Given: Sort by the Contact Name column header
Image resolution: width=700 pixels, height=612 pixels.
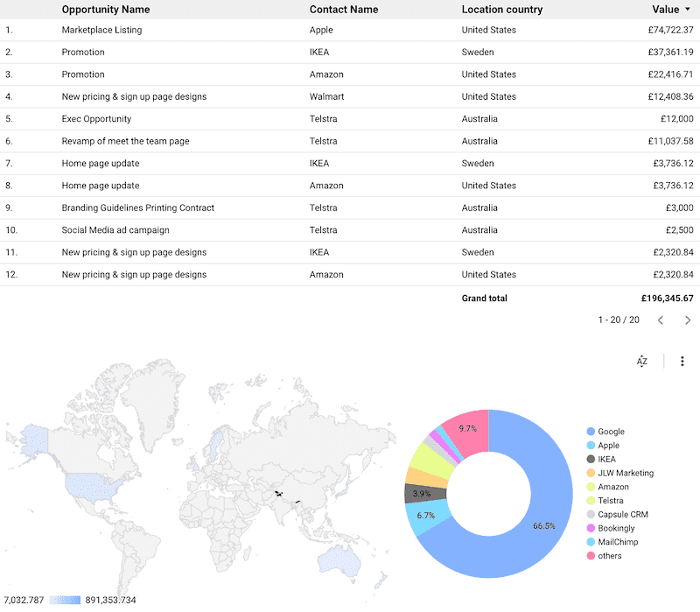Looking at the screenshot, I should pos(344,10).
